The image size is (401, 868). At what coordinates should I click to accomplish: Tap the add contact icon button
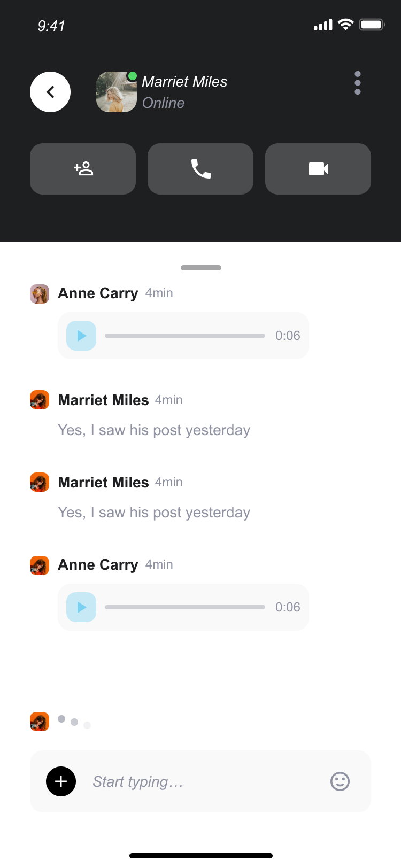[83, 169]
